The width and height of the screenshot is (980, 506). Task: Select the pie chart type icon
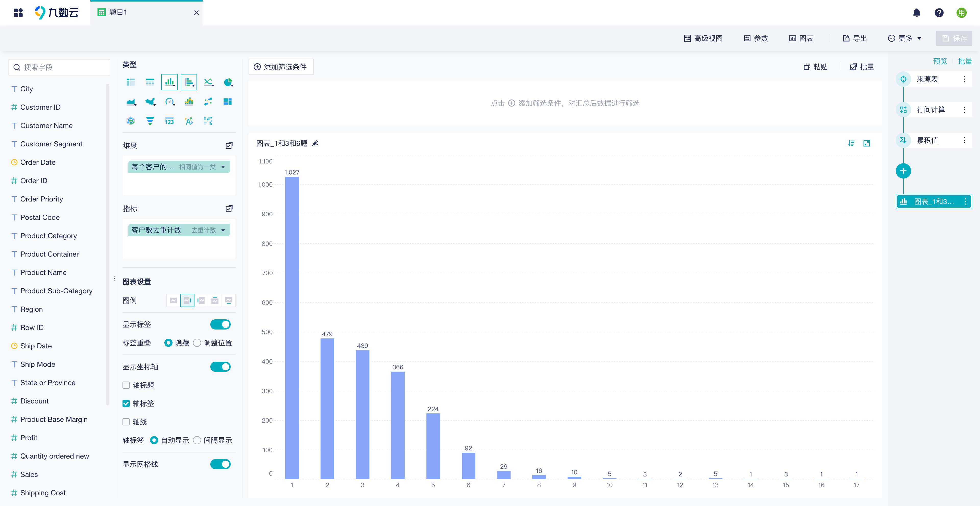click(x=228, y=82)
